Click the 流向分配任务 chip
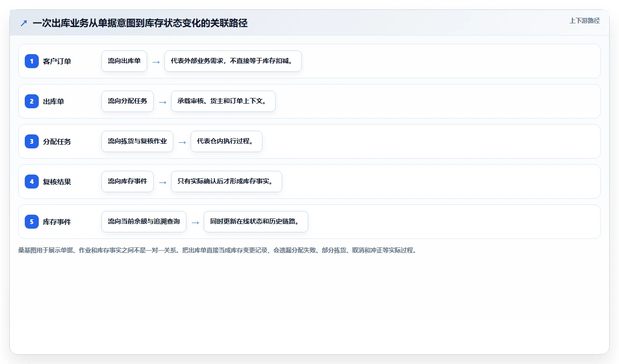The width and height of the screenshot is (619, 364). 128,101
